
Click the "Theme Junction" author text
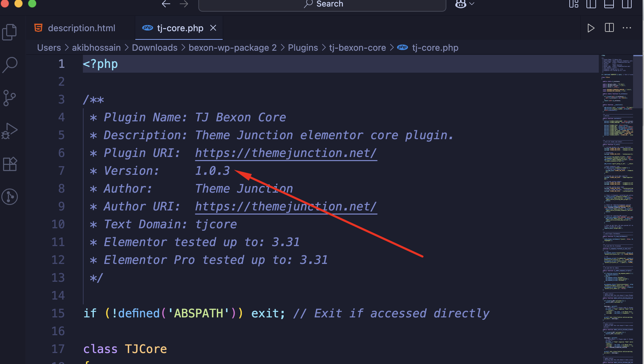244,189
